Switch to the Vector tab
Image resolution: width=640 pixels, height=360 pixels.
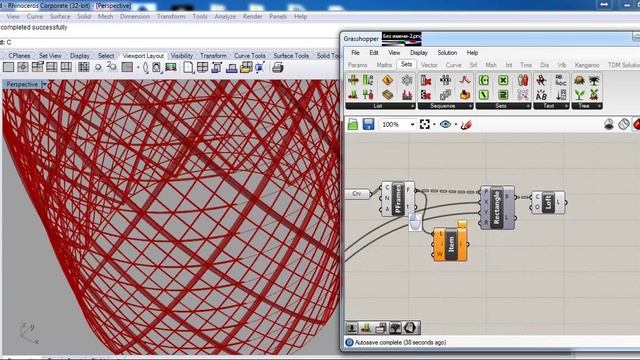point(429,65)
